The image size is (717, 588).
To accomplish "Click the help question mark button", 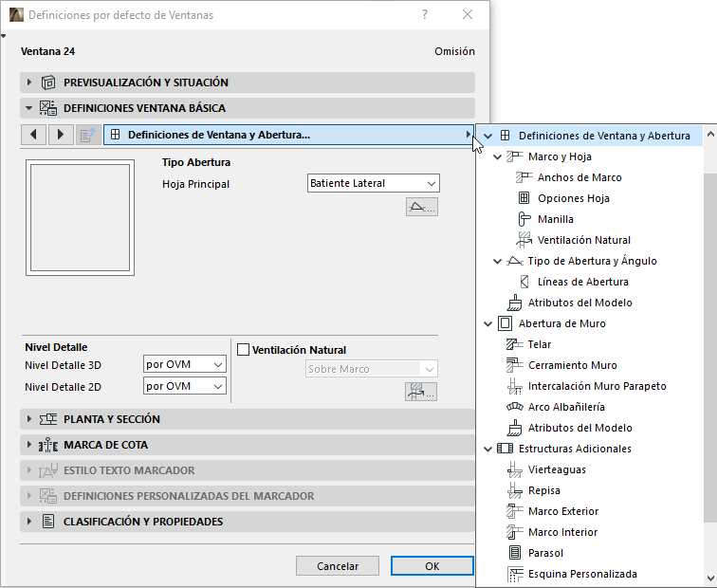I will [425, 14].
